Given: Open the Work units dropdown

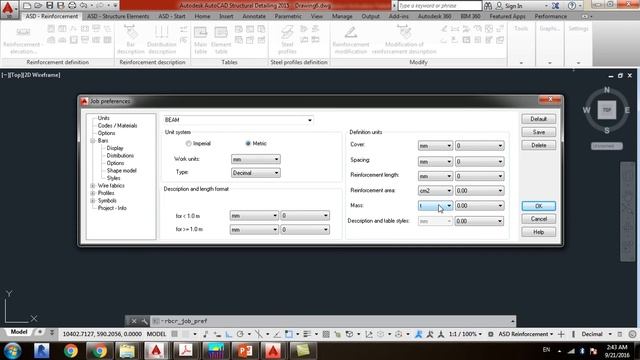Looking at the screenshot, I should click(256, 159).
